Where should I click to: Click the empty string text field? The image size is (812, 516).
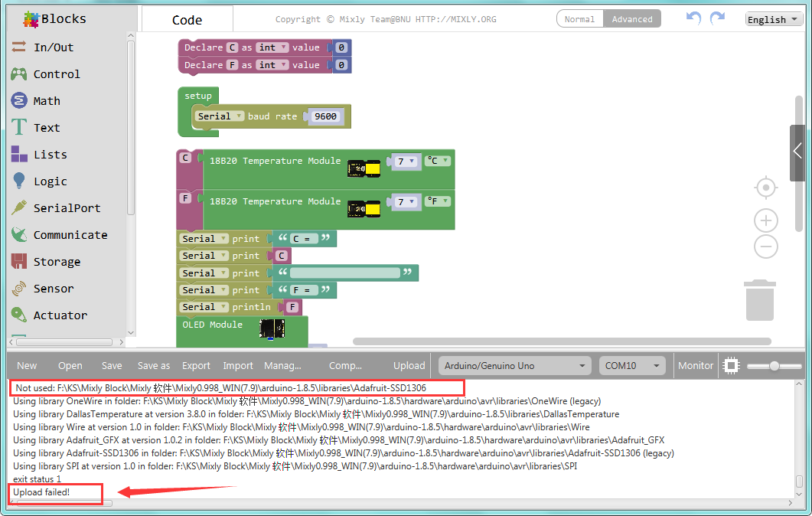click(x=345, y=273)
